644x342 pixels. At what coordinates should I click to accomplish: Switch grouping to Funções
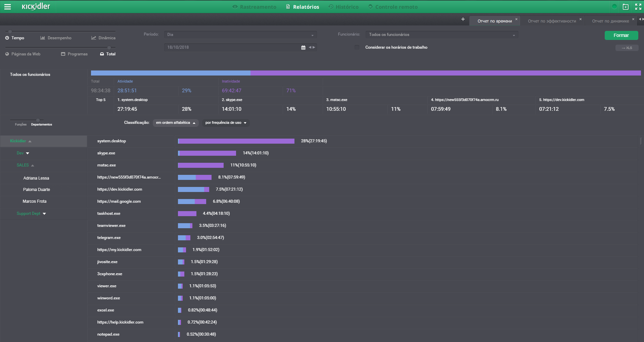tap(20, 125)
